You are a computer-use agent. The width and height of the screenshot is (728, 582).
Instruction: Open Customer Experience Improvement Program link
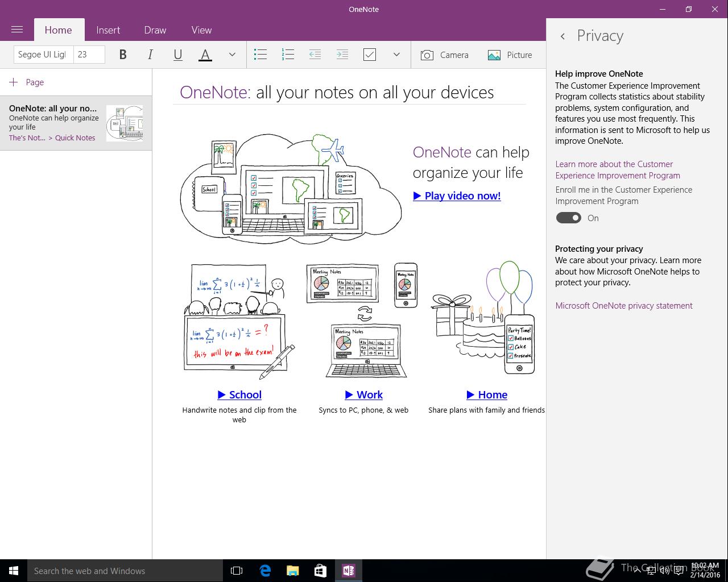pyautogui.click(x=618, y=170)
